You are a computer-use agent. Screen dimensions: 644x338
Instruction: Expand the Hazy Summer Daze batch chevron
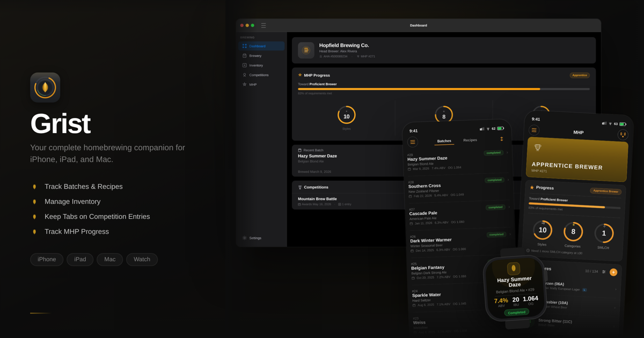[507, 152]
